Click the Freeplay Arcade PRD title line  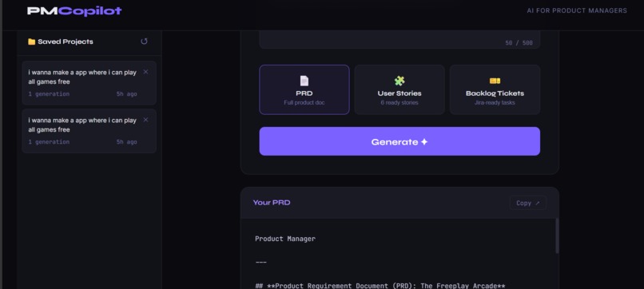point(380,286)
